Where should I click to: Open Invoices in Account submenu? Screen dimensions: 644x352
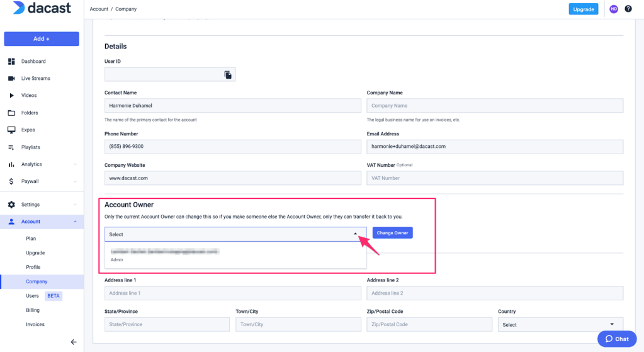coord(35,324)
